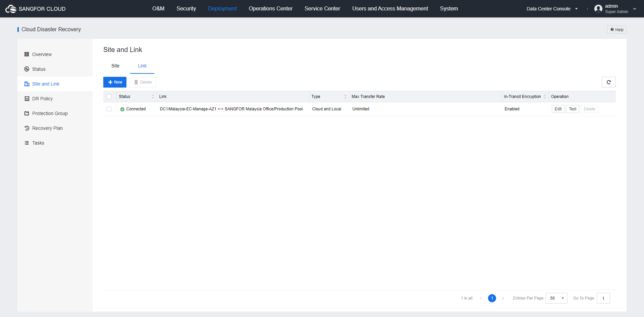Image resolution: width=644 pixels, height=317 pixels.
Task: Open the Deployment menu
Action: (x=222, y=9)
